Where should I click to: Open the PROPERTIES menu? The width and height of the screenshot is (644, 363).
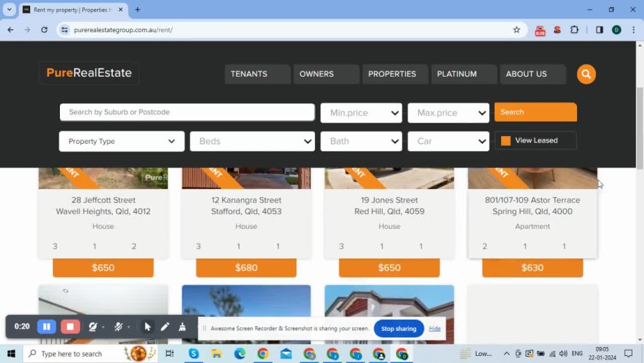coord(395,74)
